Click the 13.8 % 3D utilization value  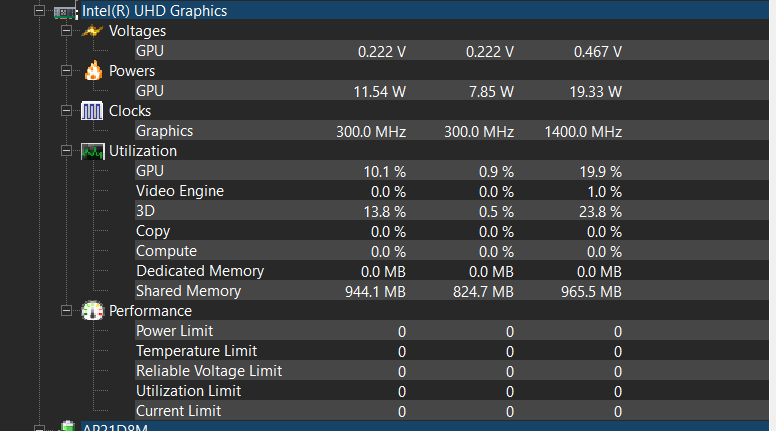(385, 212)
